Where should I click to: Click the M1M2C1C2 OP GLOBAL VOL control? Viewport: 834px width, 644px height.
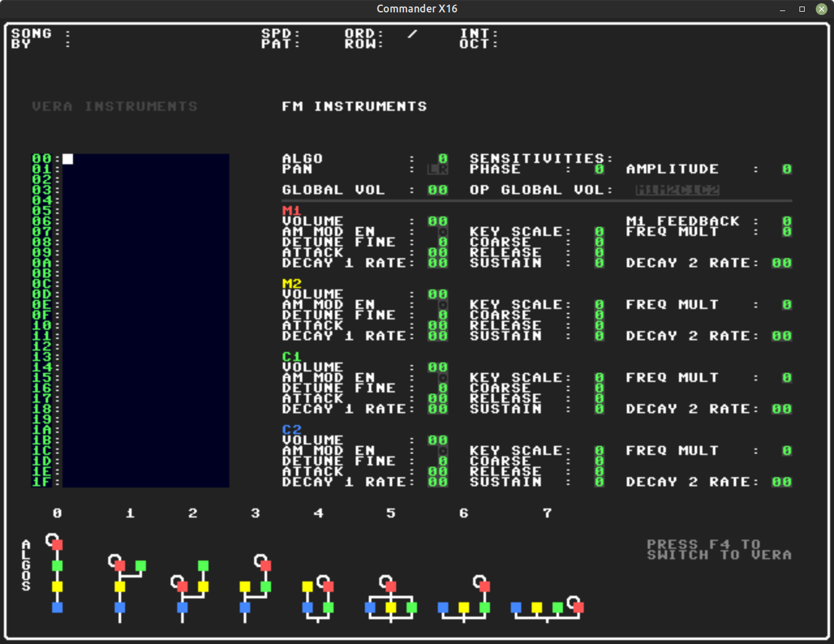676,190
